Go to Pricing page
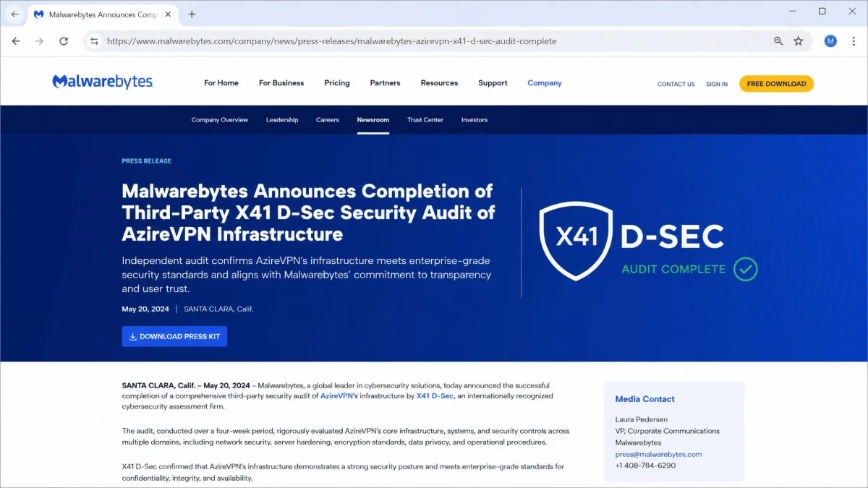Viewport: 868px width, 488px height. pyautogui.click(x=337, y=83)
